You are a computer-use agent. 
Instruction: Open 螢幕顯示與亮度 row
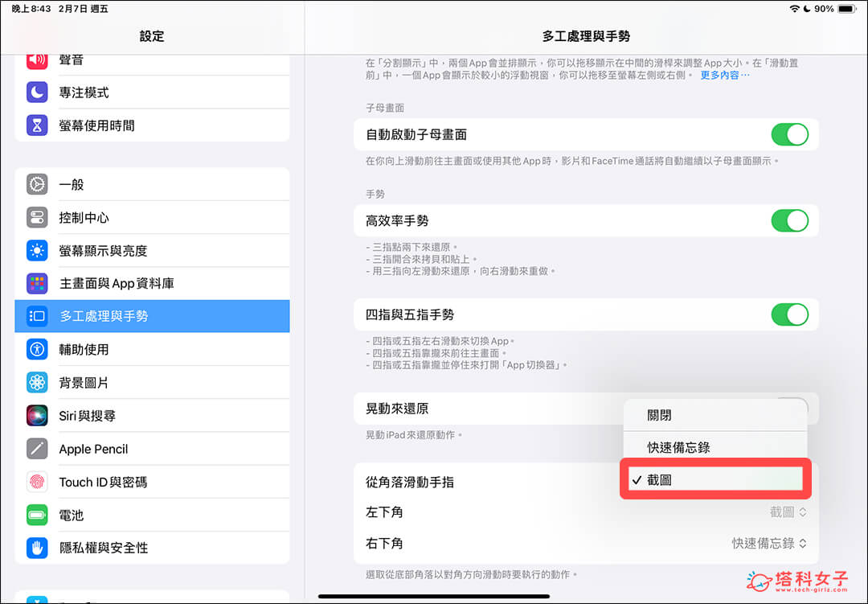pyautogui.click(x=152, y=250)
